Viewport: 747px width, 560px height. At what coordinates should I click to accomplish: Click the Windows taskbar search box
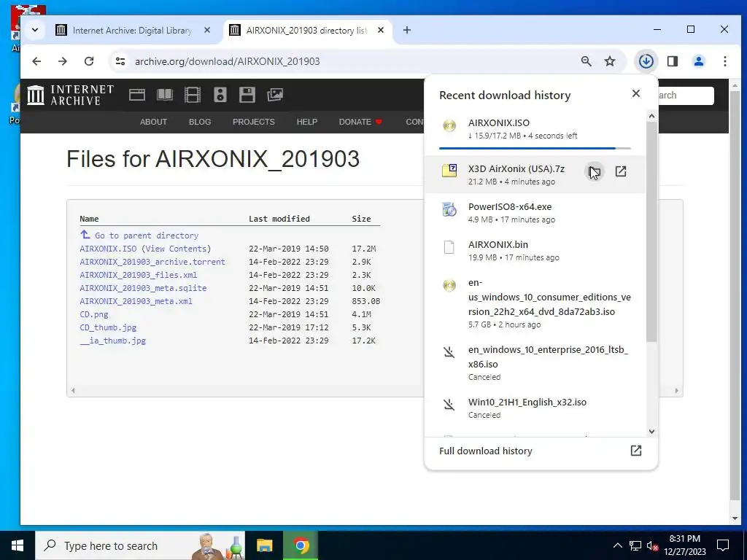tap(140, 545)
